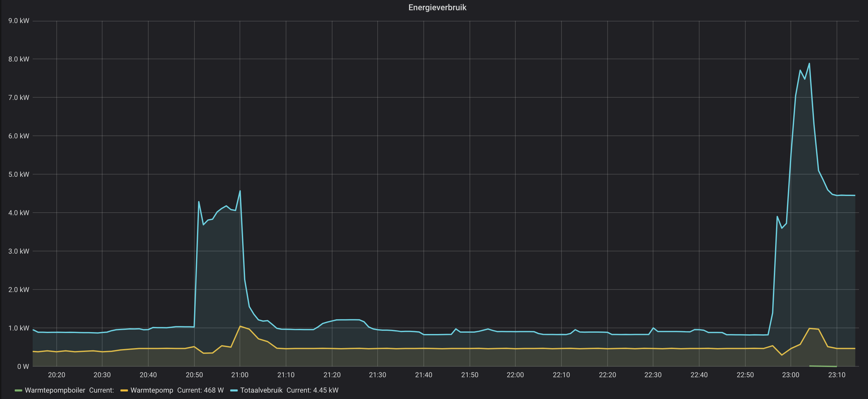Click the 23:10 x-axis time label
The width and height of the screenshot is (868, 399).
(836, 375)
